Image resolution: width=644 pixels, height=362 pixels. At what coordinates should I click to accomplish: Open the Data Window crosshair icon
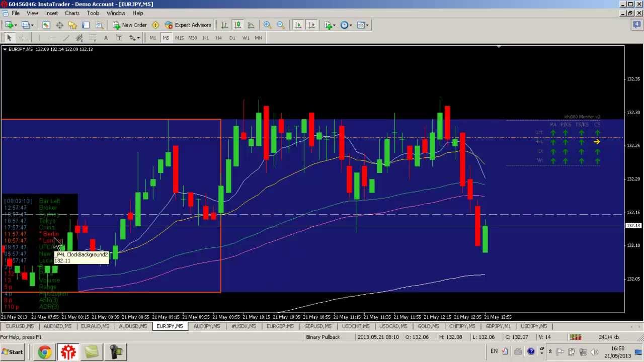[x=59, y=25]
